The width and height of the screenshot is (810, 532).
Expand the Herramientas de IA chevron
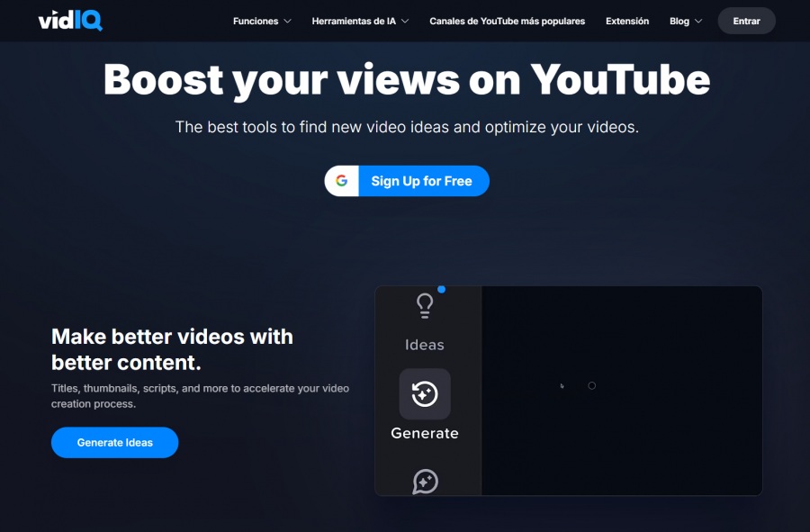(x=405, y=21)
